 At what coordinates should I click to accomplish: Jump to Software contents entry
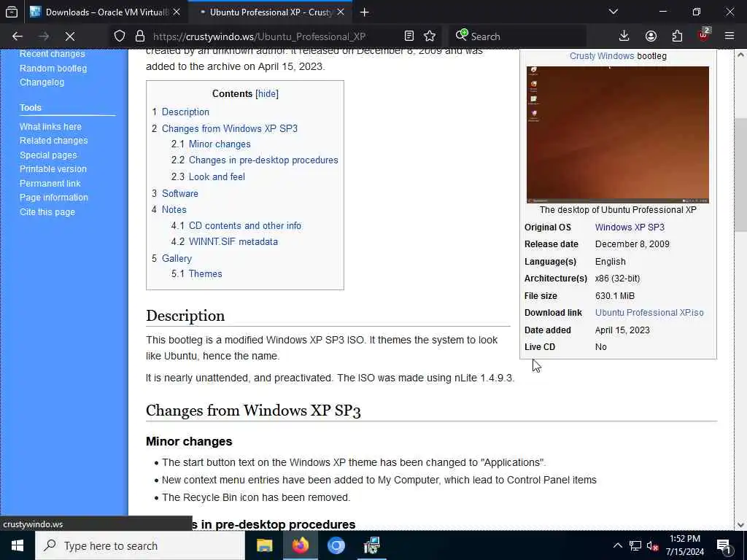point(180,193)
